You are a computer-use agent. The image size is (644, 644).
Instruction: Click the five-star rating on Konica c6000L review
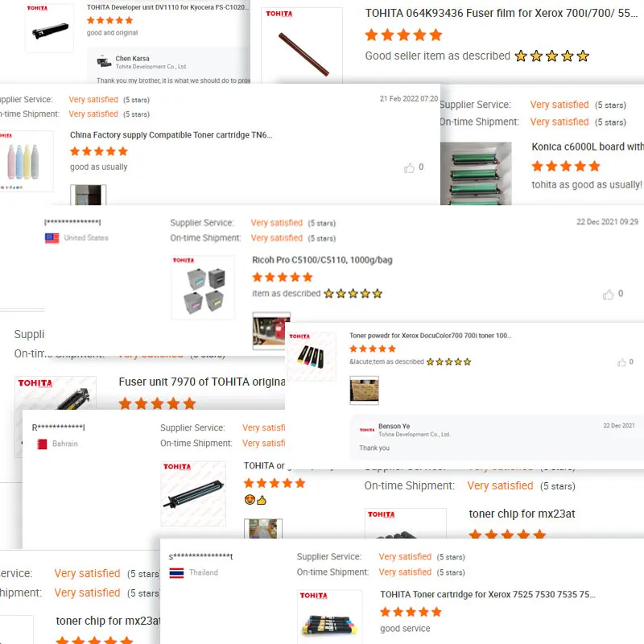[x=566, y=167]
